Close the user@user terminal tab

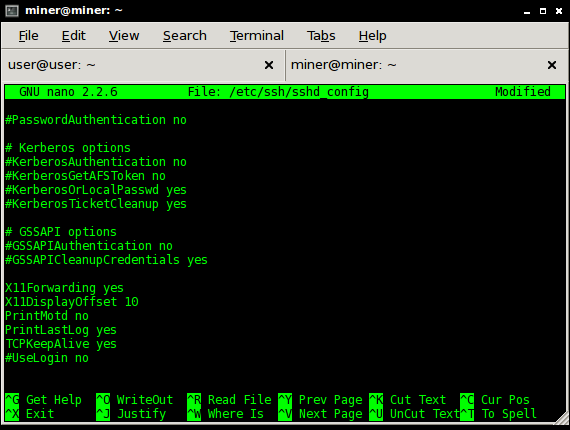(x=269, y=65)
